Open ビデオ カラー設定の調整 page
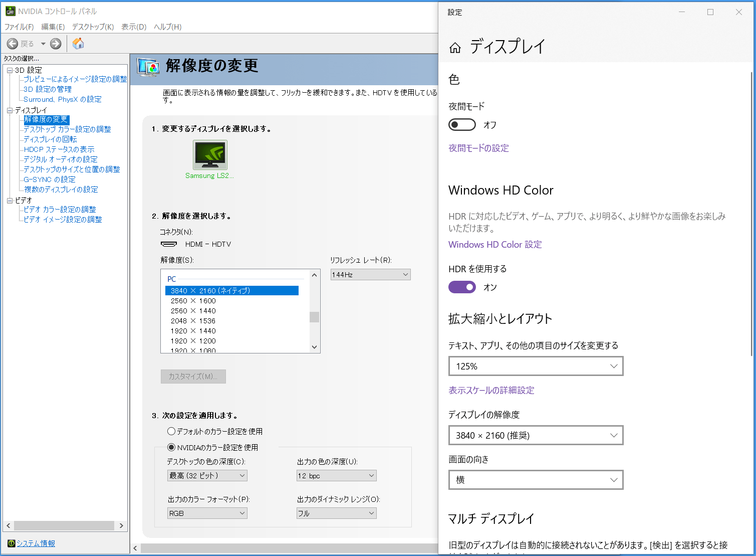 (x=60, y=210)
